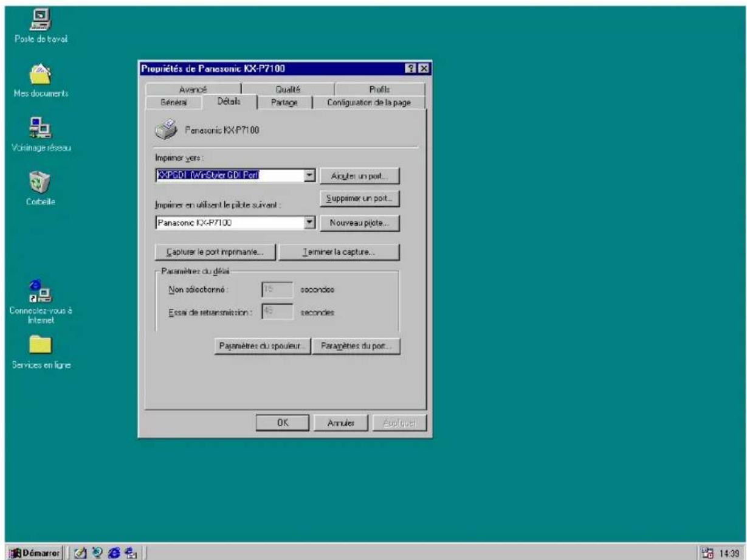Image resolution: width=747 pixels, height=560 pixels.
Task: Select the Détails tab
Action: [230, 102]
